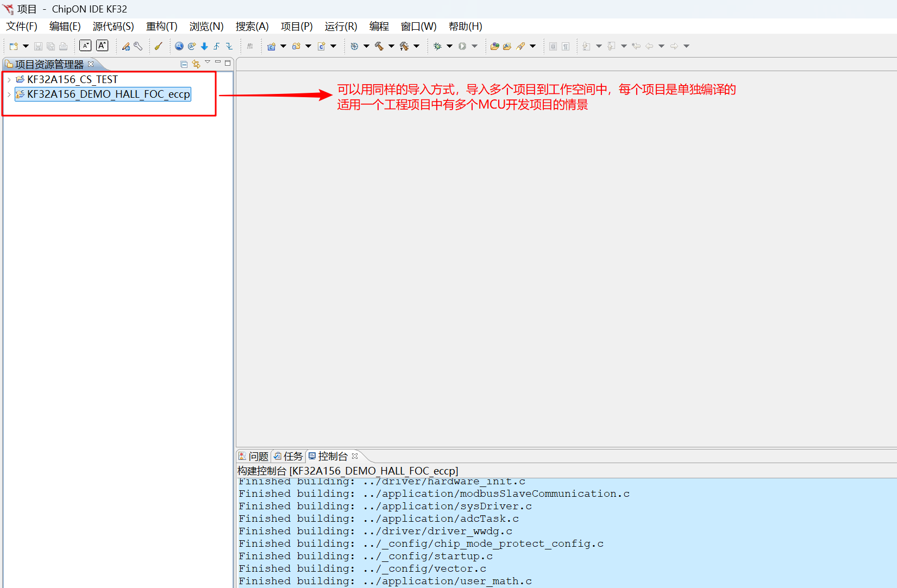This screenshot has height=588, width=897.
Task: Open the 源代码(S) menu
Action: (x=113, y=26)
